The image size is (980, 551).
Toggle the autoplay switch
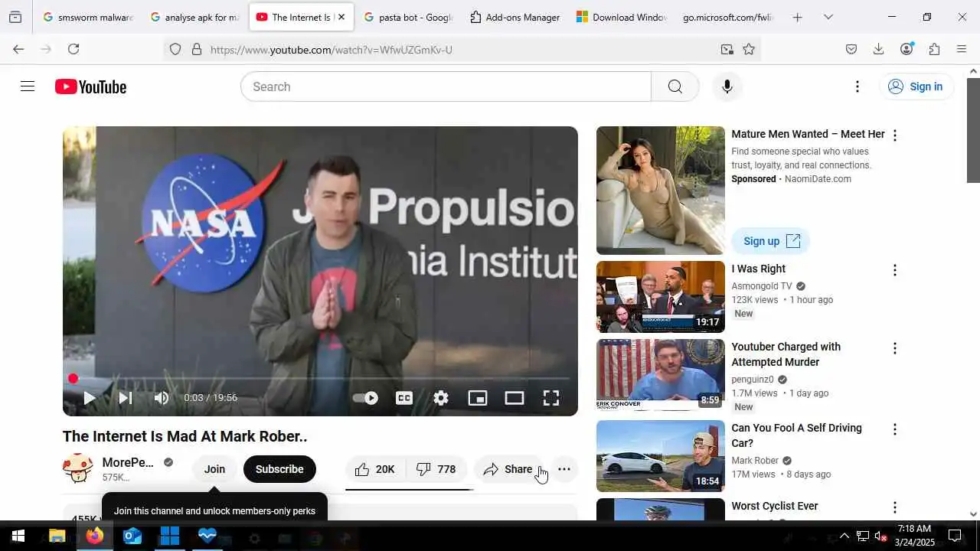[x=365, y=398]
